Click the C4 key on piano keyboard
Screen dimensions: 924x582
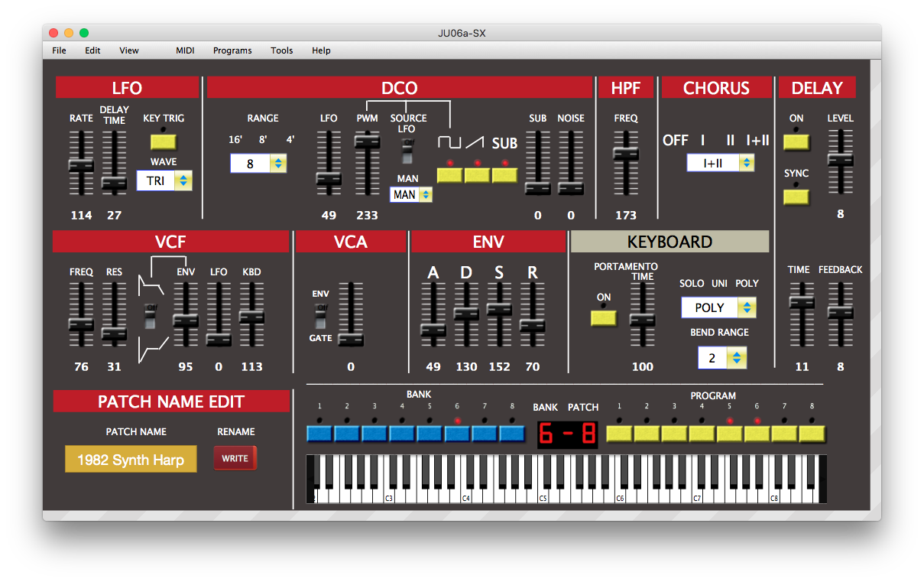tap(465, 496)
